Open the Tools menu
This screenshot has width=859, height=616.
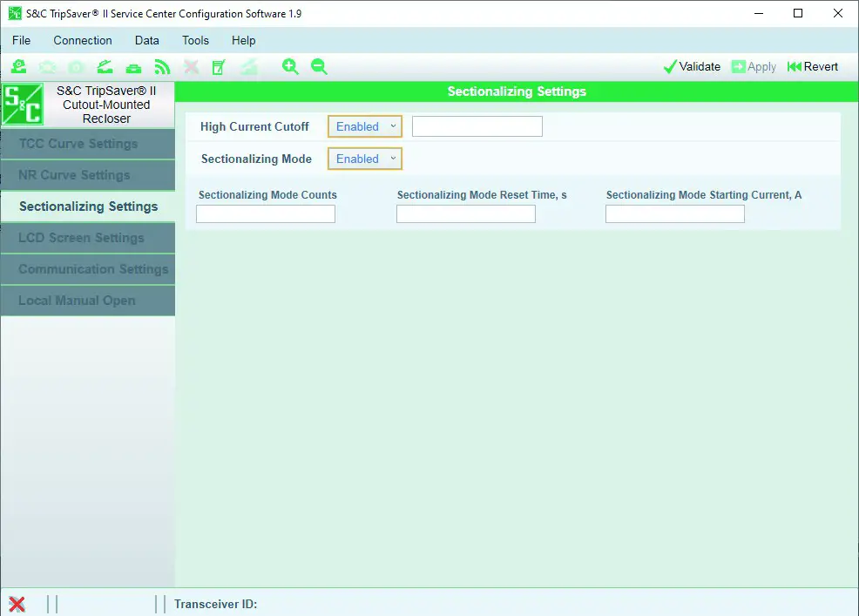[x=195, y=41]
